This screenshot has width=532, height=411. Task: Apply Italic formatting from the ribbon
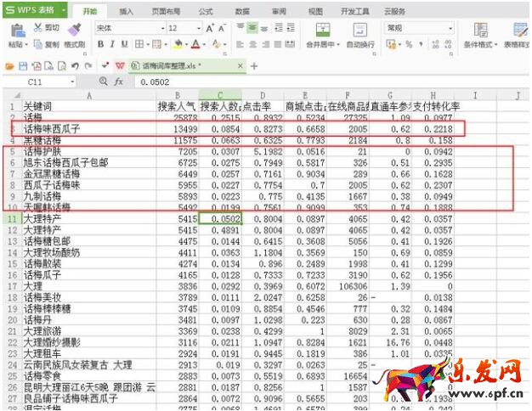point(112,44)
